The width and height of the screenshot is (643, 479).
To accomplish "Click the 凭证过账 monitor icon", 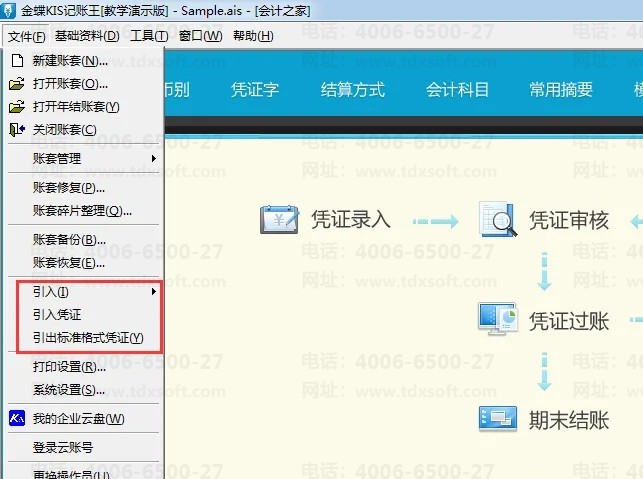I will pyautogui.click(x=497, y=319).
